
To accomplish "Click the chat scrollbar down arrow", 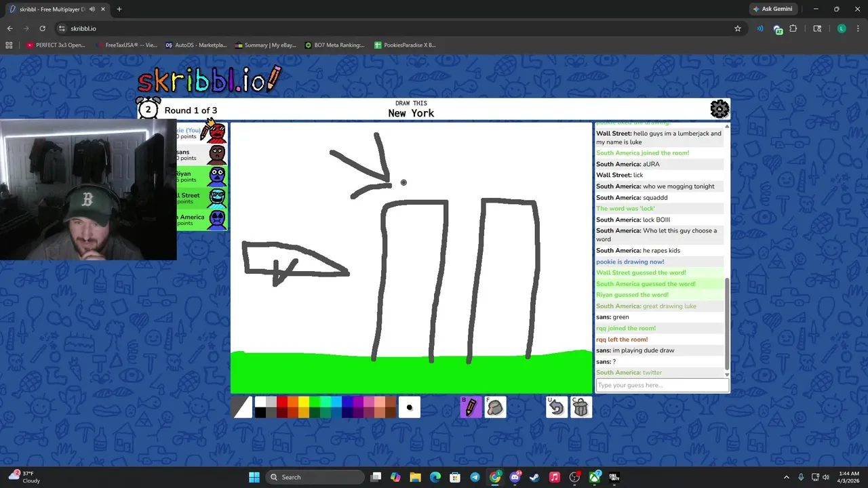I will (727, 375).
